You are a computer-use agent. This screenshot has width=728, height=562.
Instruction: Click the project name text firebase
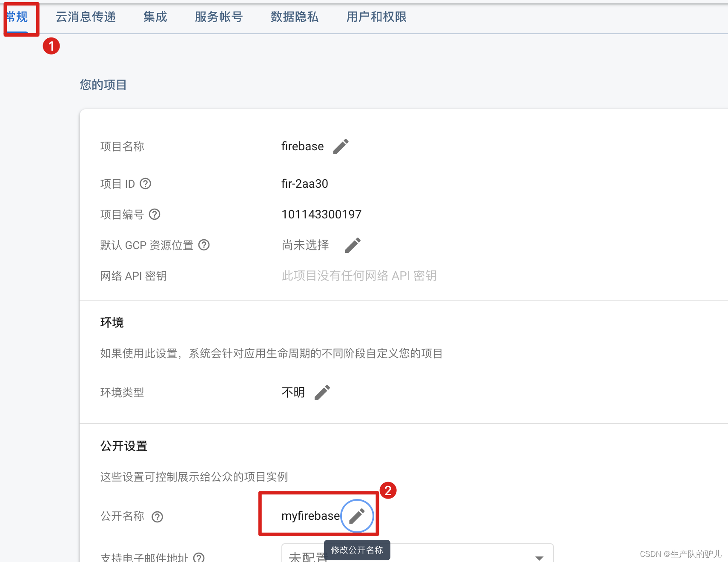point(303,146)
